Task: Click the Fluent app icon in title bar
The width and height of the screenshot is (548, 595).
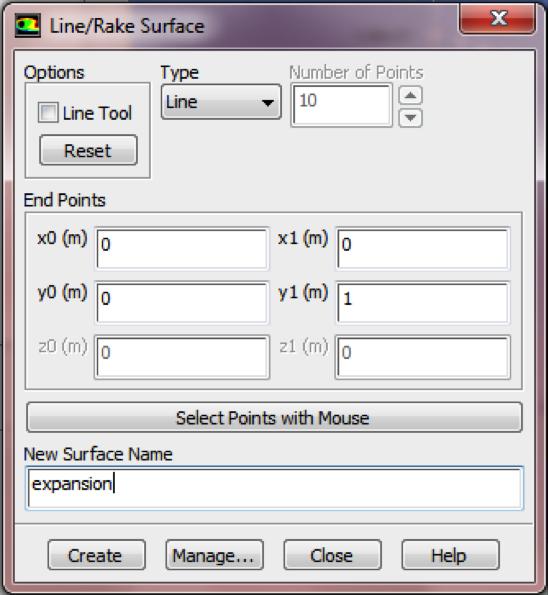Action: [x=28, y=26]
